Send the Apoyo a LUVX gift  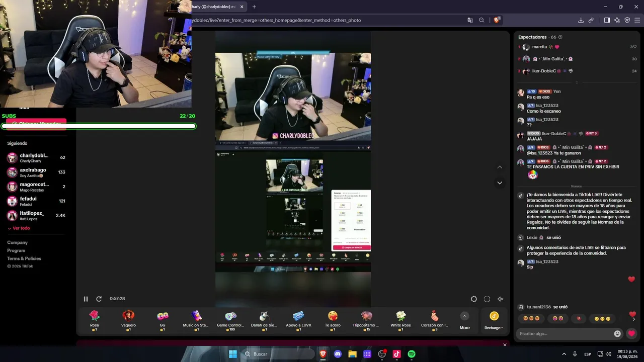pyautogui.click(x=298, y=320)
